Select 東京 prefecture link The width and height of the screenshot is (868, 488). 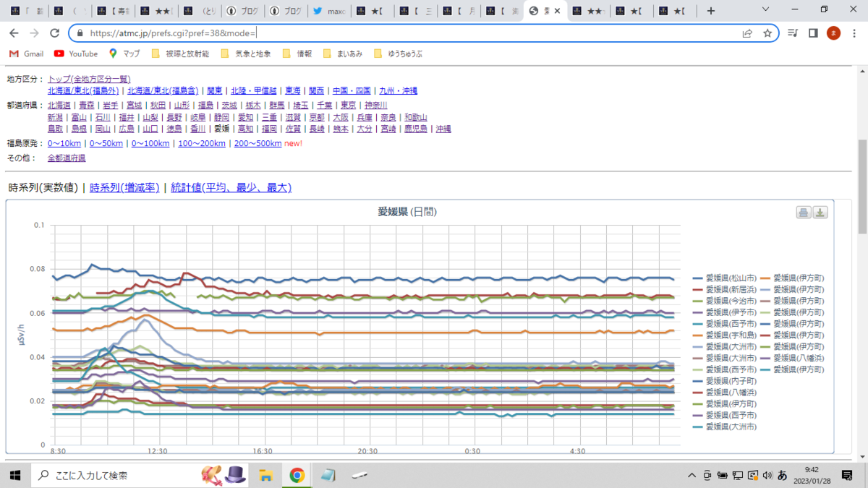349,105
